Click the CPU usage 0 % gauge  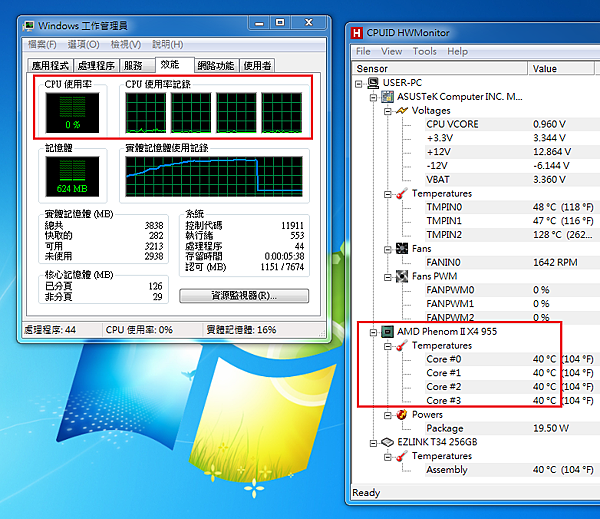pos(72,113)
